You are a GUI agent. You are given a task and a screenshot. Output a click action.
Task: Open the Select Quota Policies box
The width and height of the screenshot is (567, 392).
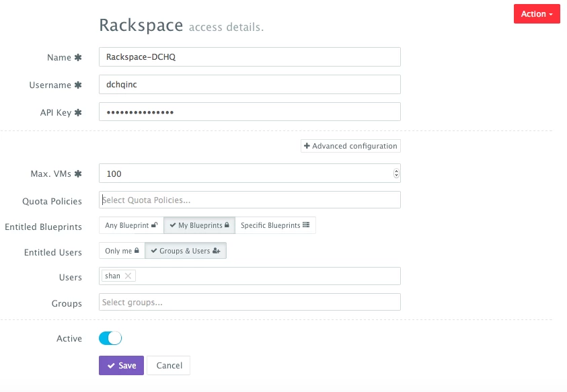click(250, 200)
